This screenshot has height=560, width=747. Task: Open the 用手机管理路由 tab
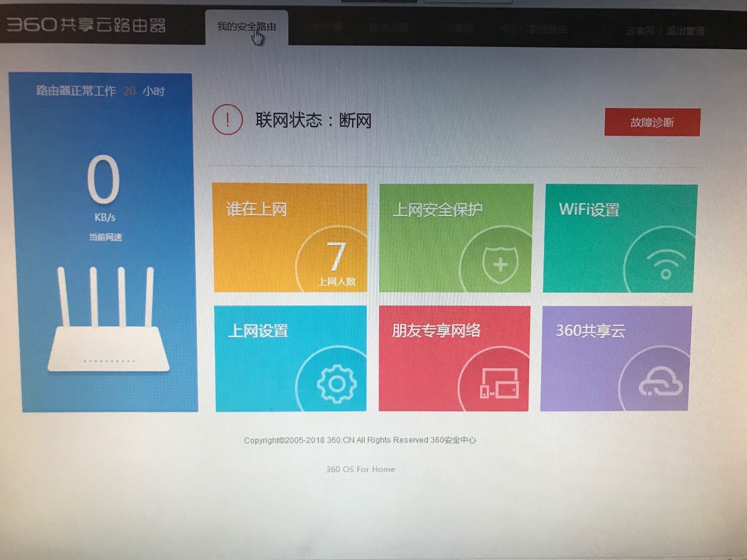(x=533, y=29)
